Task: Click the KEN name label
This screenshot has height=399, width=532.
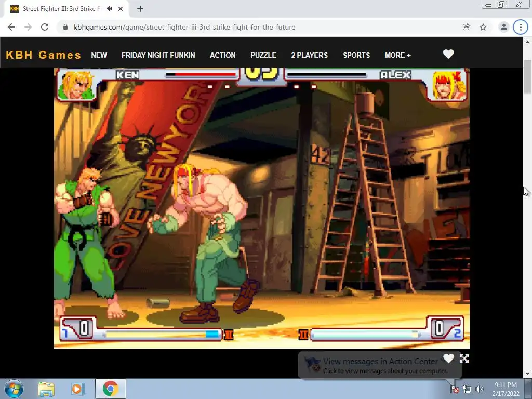Action: (x=128, y=75)
